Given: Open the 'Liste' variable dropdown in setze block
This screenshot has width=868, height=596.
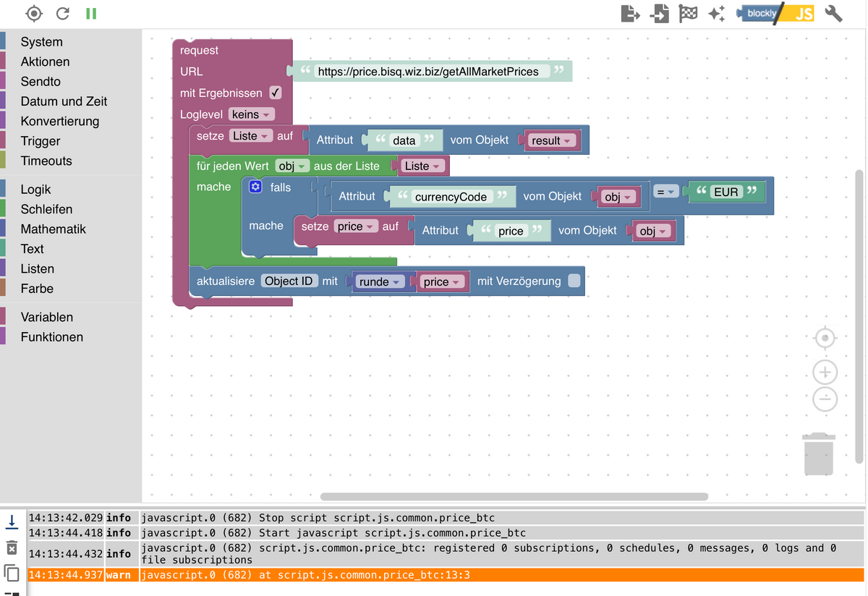Looking at the screenshot, I should (x=251, y=136).
